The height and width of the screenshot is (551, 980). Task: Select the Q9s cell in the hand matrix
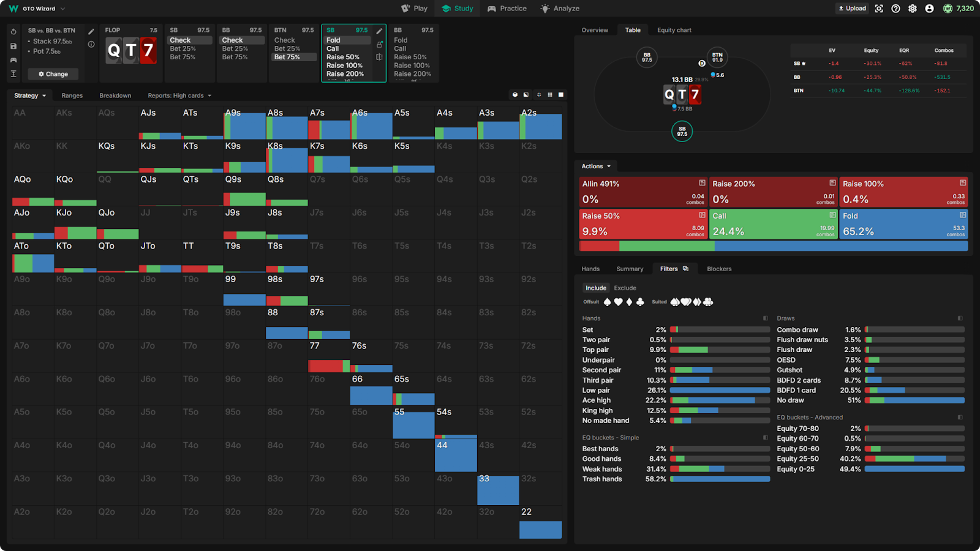pos(244,190)
